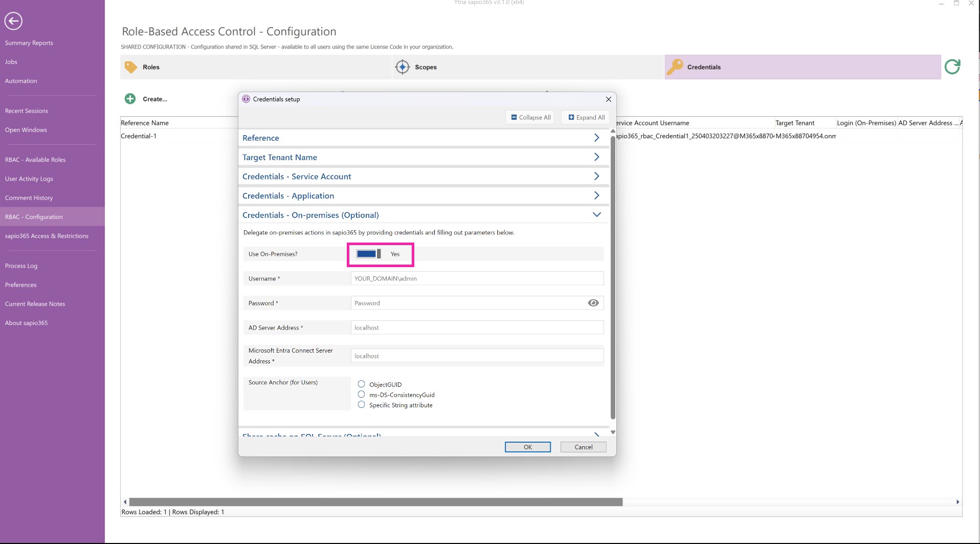Viewport: 980px width, 544px height.
Task: Click the Roles tag icon
Action: [x=131, y=67]
